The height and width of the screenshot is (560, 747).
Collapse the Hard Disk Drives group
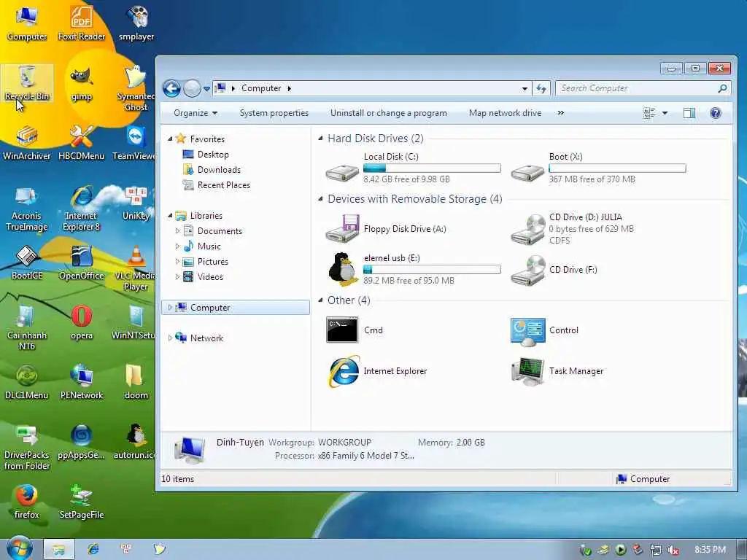point(321,139)
